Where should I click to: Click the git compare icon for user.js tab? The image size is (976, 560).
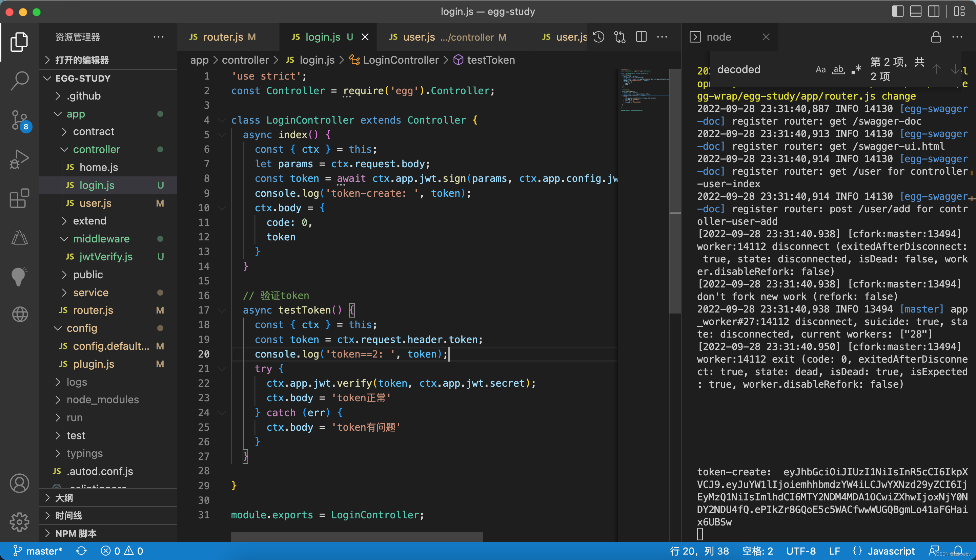pyautogui.click(x=619, y=37)
